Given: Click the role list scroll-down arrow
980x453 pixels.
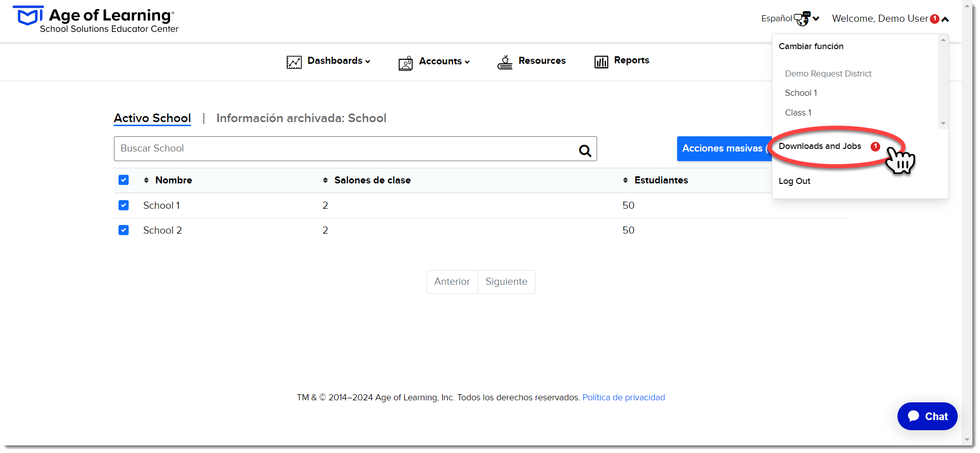Looking at the screenshot, I should (943, 123).
